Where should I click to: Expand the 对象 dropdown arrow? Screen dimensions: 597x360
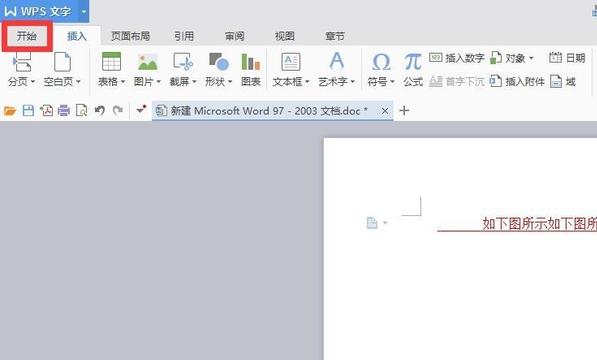(531, 58)
